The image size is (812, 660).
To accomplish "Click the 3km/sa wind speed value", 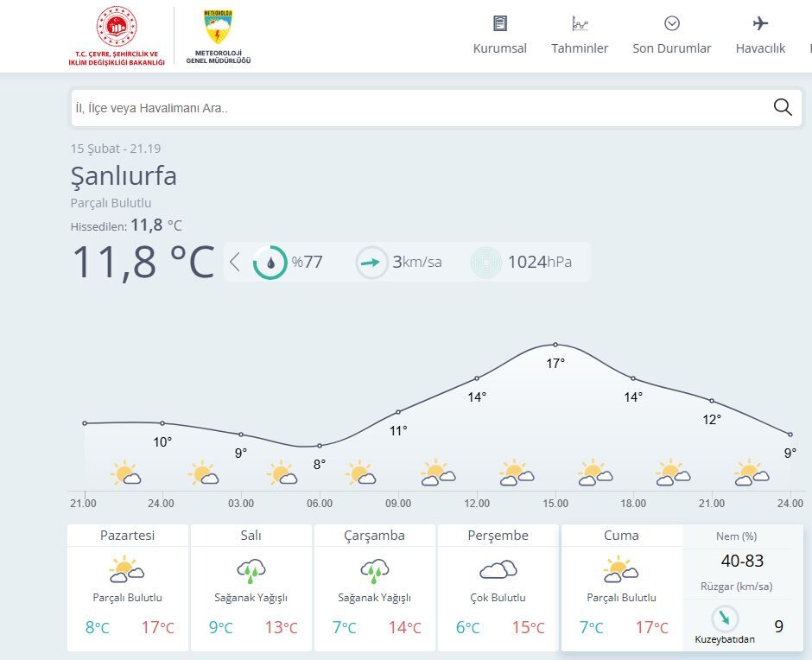I will pyautogui.click(x=417, y=262).
